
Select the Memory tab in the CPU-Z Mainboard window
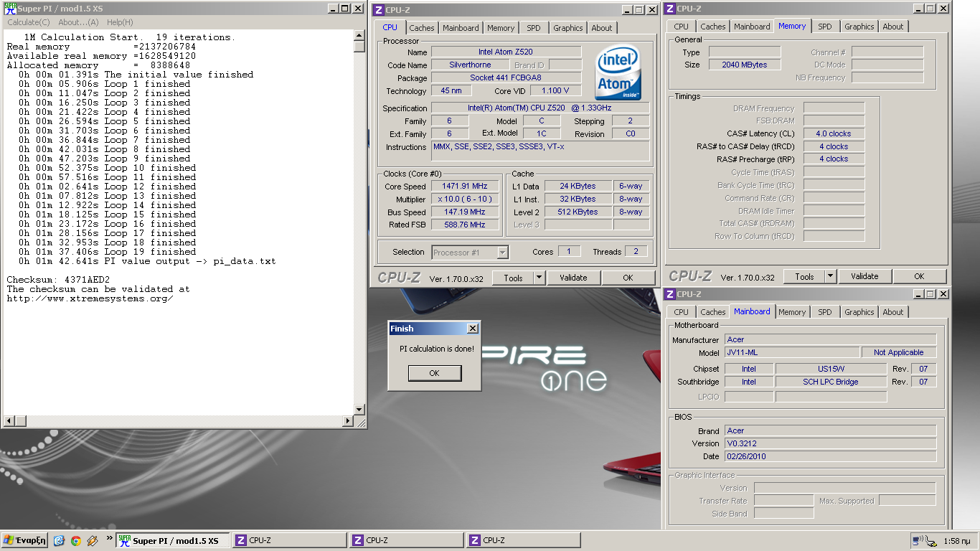coord(792,312)
